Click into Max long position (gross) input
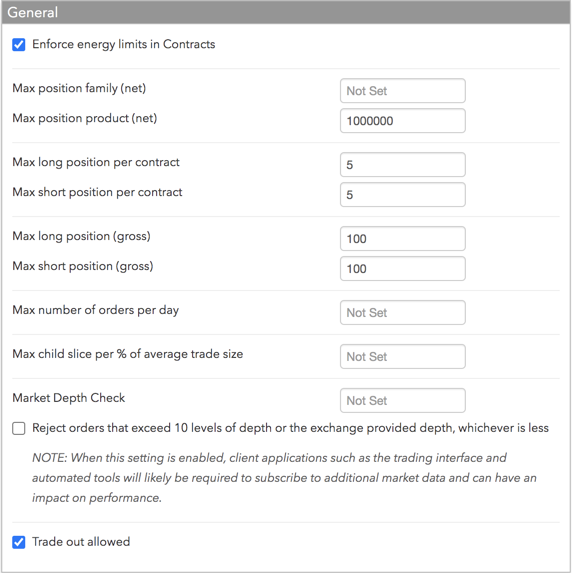The image size is (572, 573). pos(403,239)
